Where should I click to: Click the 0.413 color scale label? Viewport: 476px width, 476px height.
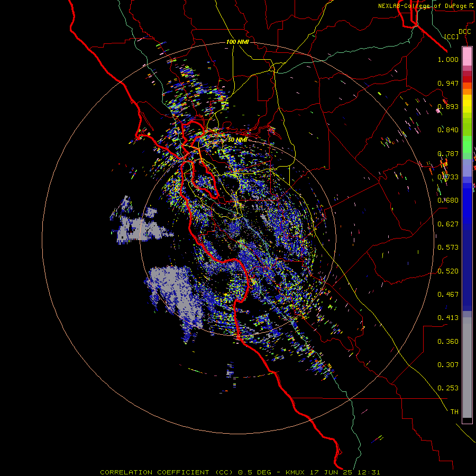tap(448, 318)
